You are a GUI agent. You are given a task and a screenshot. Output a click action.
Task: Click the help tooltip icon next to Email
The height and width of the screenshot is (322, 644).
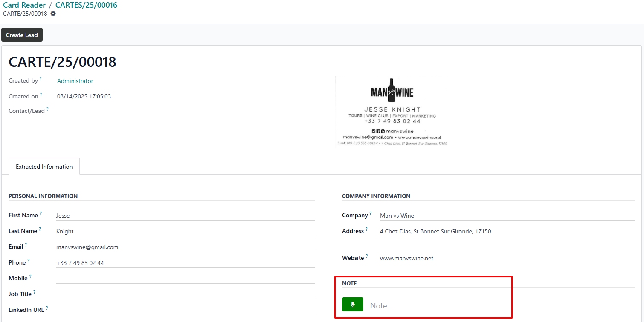tap(26, 245)
